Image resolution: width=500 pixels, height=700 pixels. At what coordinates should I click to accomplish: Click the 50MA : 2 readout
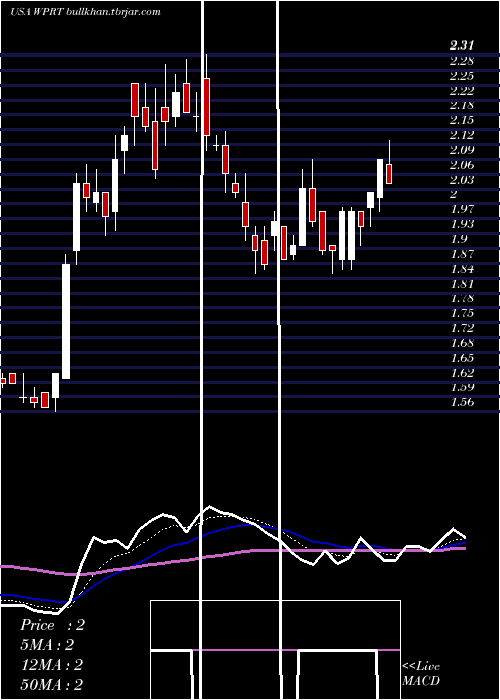tap(52, 685)
